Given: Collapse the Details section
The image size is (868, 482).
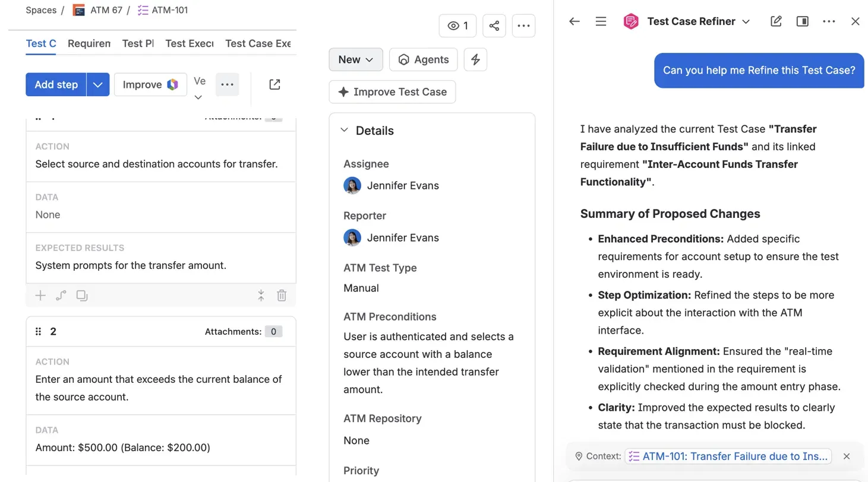Looking at the screenshot, I should click(x=344, y=131).
